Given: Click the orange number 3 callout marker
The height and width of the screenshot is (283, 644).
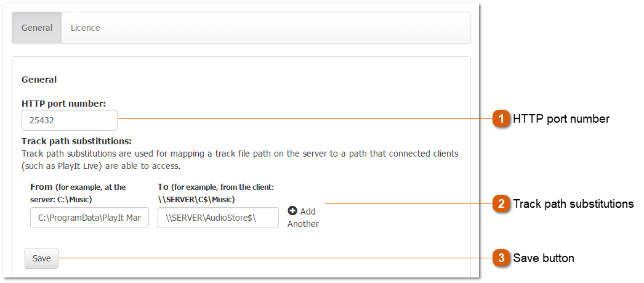Looking at the screenshot, I should (x=502, y=258).
